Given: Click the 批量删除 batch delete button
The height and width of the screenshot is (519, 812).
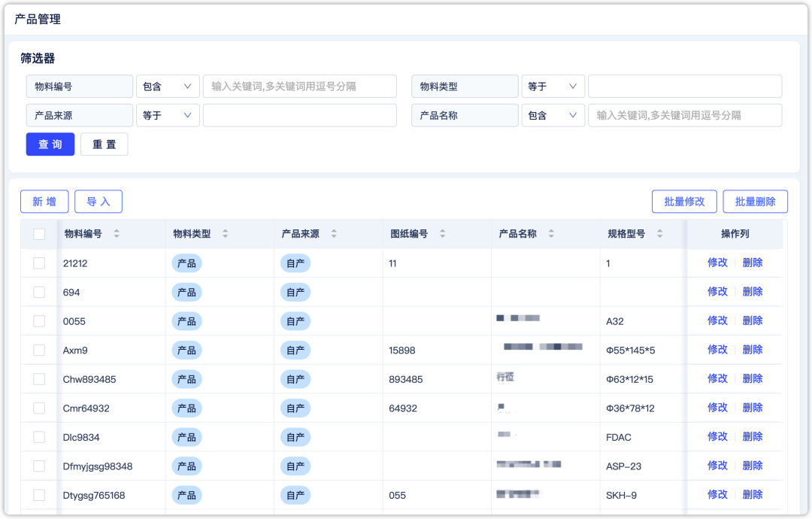Looking at the screenshot, I should (x=755, y=201).
